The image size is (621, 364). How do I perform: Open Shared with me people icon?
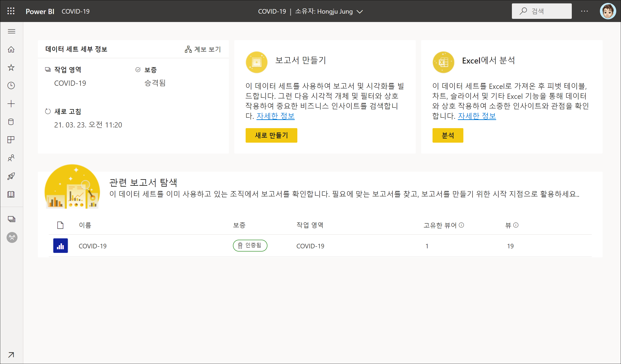pos(11,158)
